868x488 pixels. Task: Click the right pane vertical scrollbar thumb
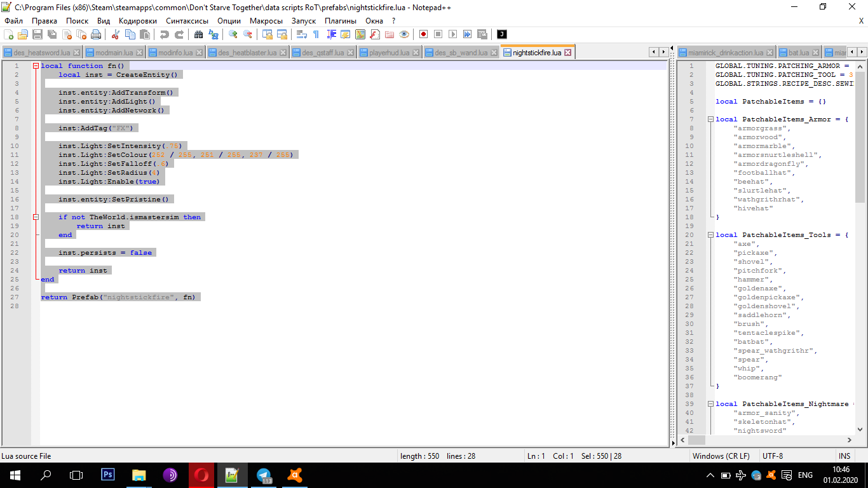(x=860, y=137)
